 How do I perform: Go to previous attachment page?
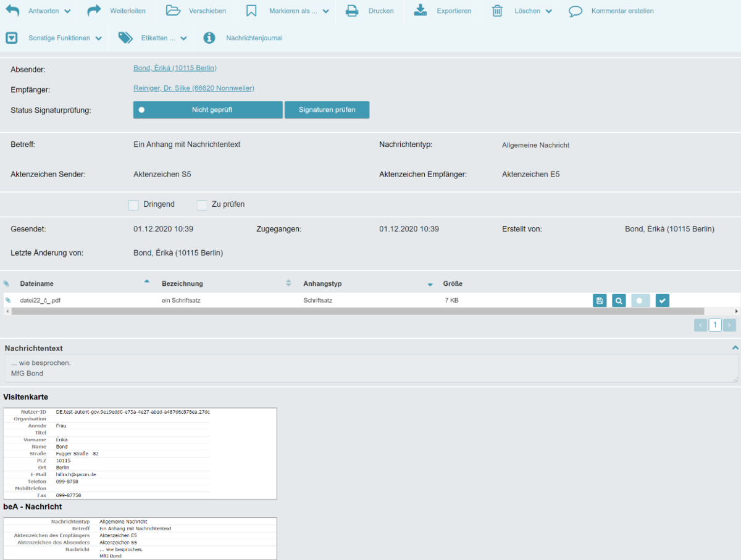pos(700,325)
